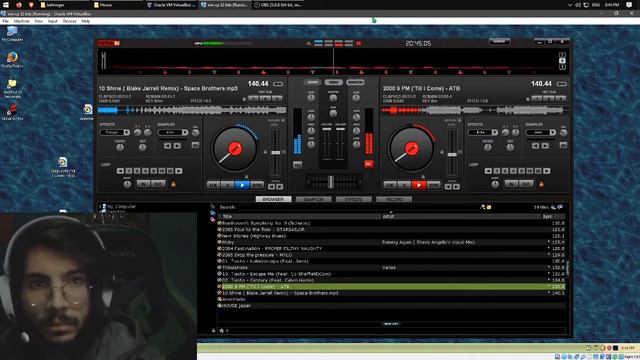Switch to the BROWSER tab

click(x=273, y=199)
